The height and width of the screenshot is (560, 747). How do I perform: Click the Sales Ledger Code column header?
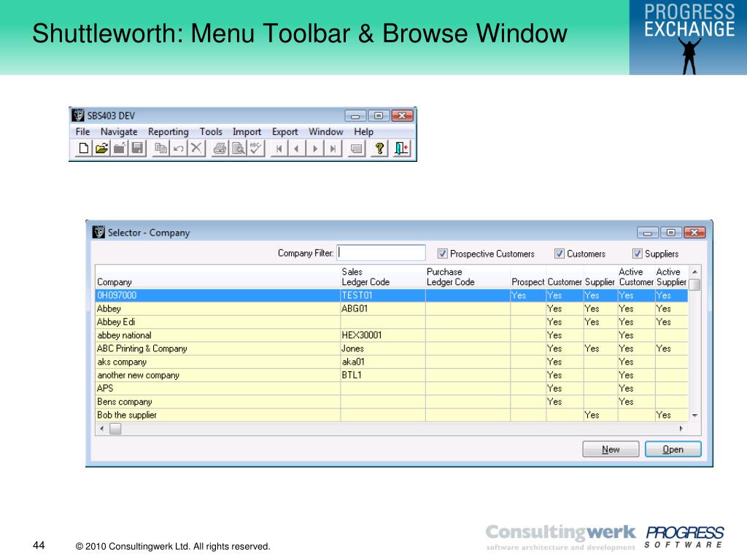(382, 276)
